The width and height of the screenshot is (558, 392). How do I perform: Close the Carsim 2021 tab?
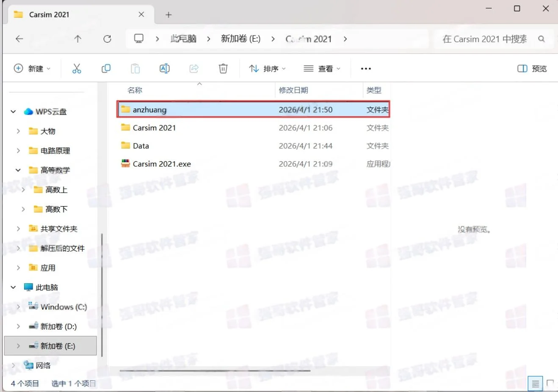click(x=141, y=14)
